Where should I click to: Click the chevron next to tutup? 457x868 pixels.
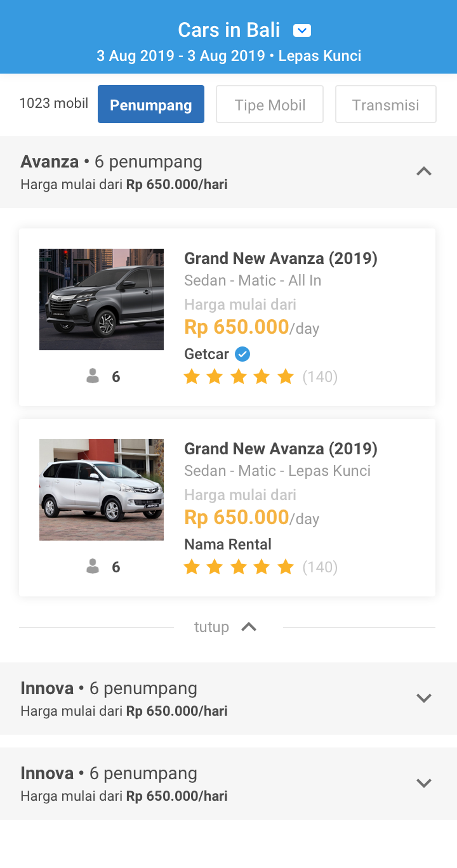[x=249, y=627]
